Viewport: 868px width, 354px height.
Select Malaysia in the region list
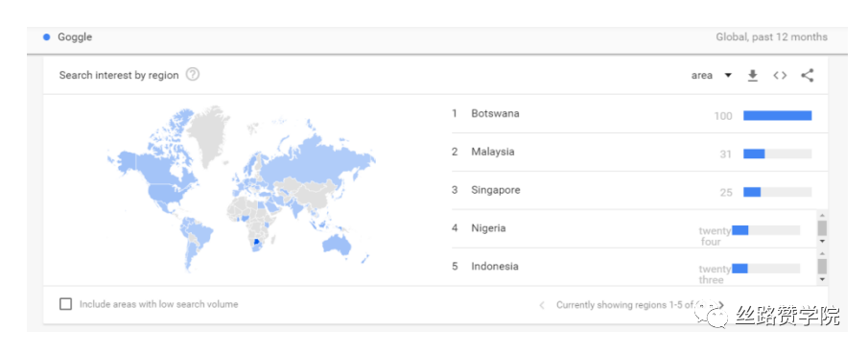coord(493,152)
